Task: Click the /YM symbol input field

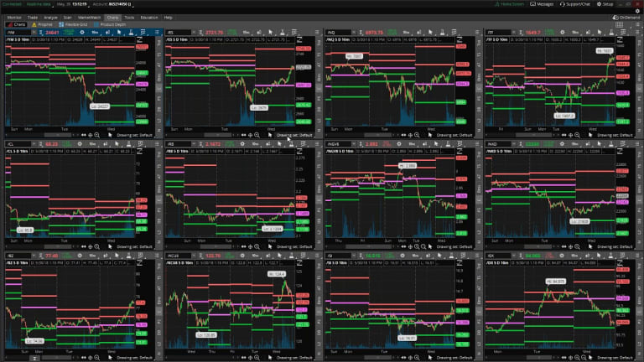Action: [x=18, y=32]
